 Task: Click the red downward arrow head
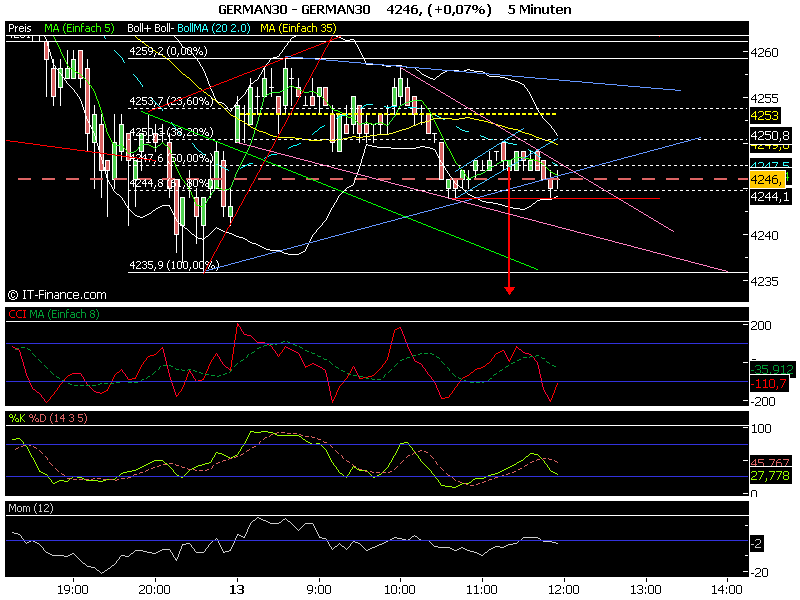pos(509,290)
